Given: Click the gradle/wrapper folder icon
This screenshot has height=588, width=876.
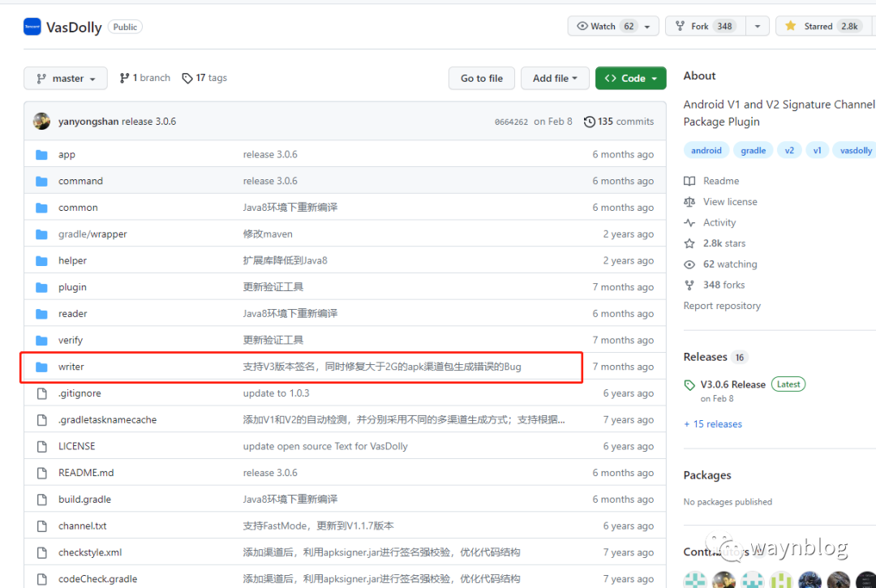Looking at the screenshot, I should click(41, 234).
